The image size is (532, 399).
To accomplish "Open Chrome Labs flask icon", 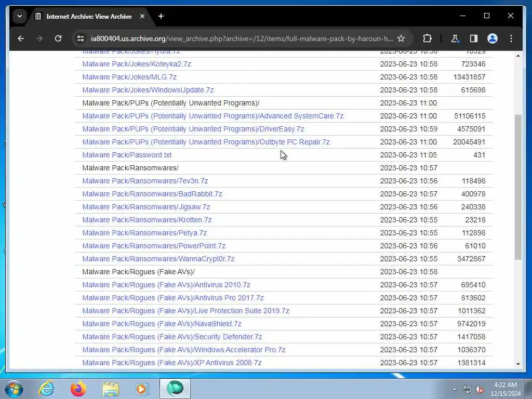I will pos(455,38).
